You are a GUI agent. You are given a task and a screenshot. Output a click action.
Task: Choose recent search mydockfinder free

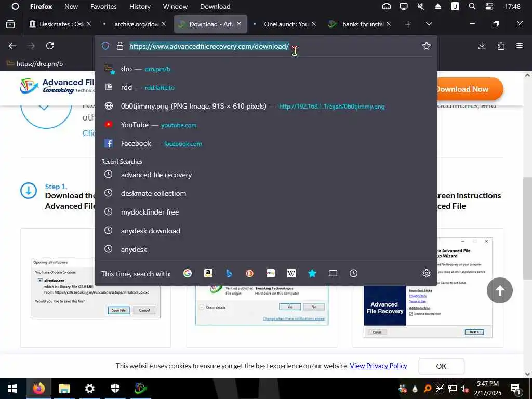(265, 212)
